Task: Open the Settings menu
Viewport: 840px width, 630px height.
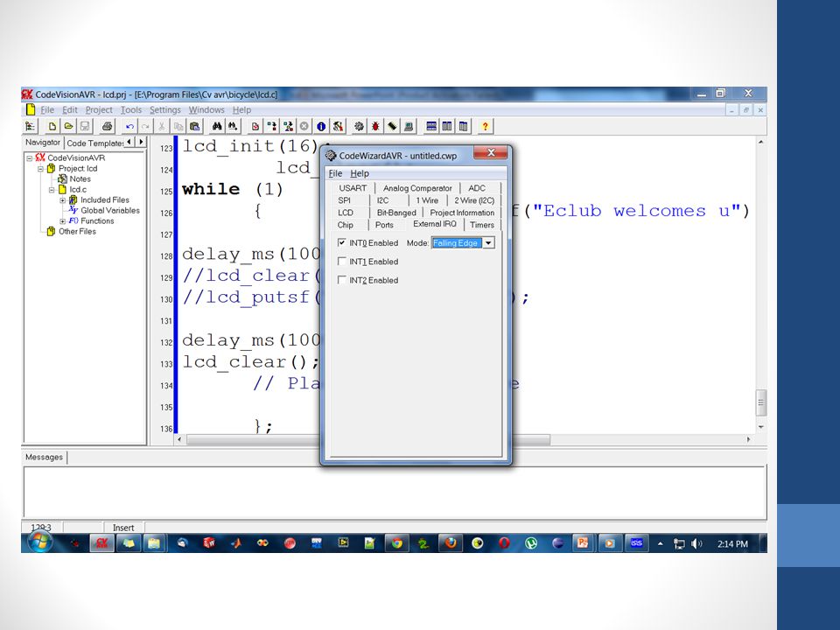Action: pos(165,110)
